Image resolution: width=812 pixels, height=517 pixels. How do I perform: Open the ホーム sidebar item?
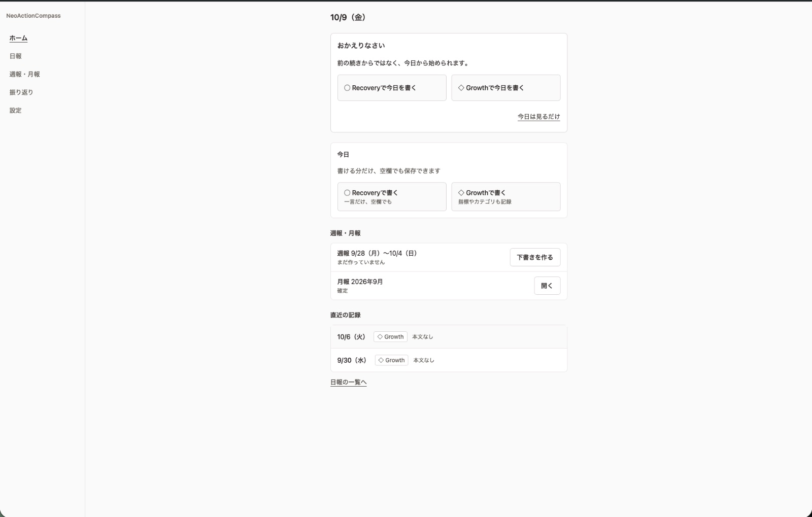[x=18, y=38]
